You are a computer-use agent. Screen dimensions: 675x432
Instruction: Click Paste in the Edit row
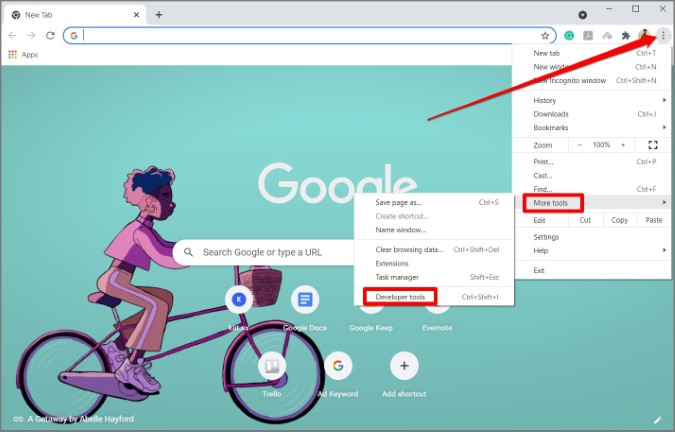click(654, 220)
